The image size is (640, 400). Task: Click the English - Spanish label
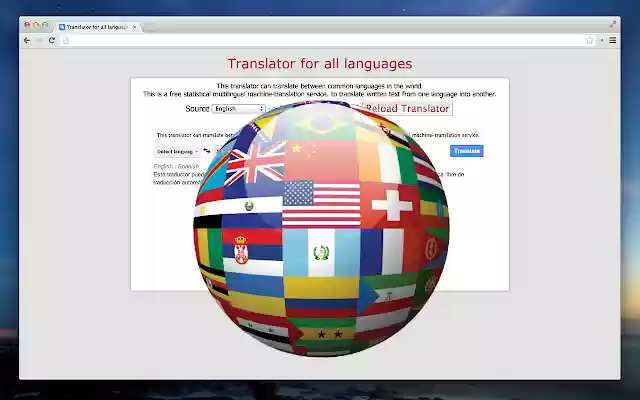pos(176,166)
